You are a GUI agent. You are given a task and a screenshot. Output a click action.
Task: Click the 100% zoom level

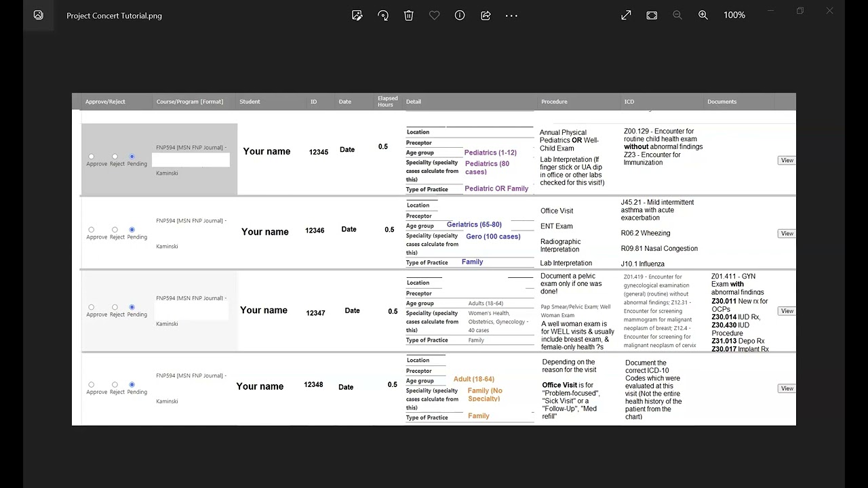point(734,15)
